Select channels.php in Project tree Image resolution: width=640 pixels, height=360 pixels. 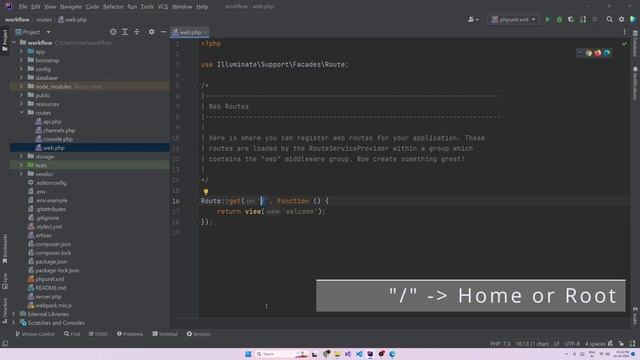(x=59, y=130)
